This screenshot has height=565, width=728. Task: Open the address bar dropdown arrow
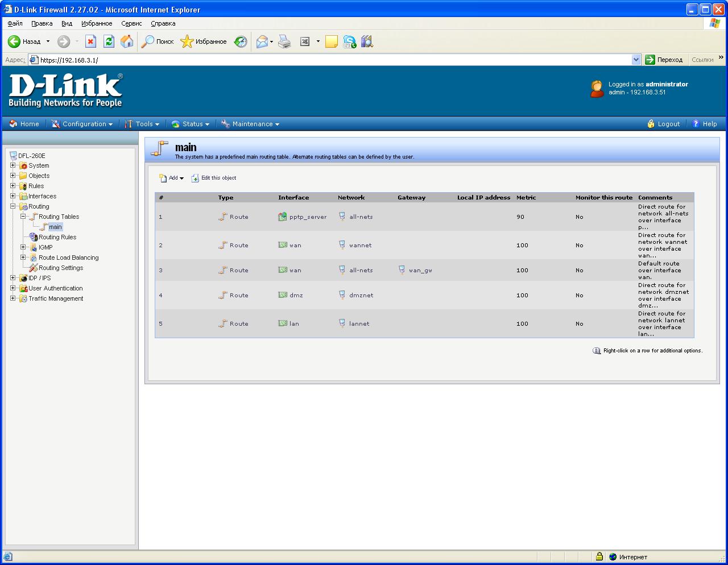636,60
